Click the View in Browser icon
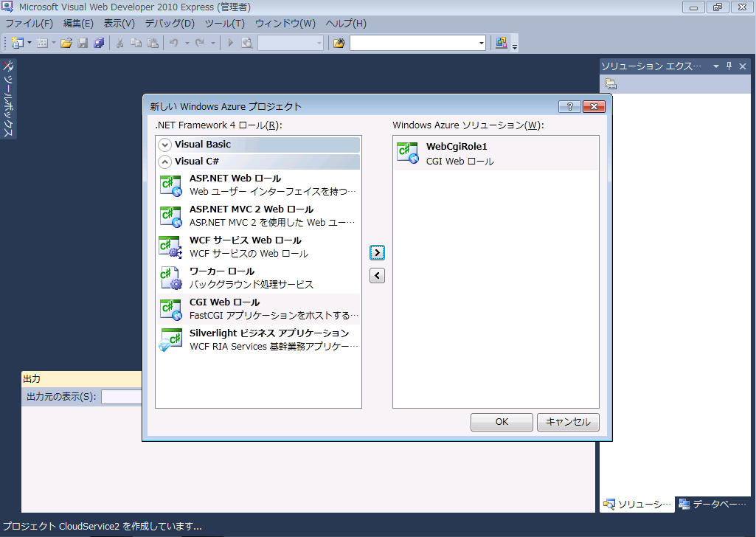This screenshot has height=537, width=756. click(247, 43)
